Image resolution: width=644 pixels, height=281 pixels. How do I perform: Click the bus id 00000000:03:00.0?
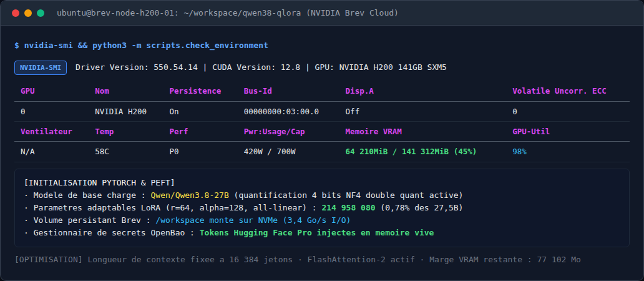281,111
